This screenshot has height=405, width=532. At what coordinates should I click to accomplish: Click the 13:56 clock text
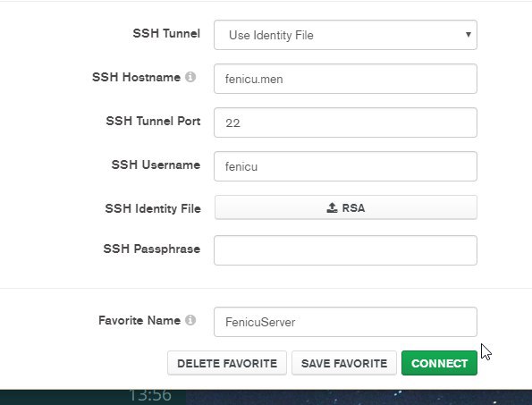coord(150,395)
